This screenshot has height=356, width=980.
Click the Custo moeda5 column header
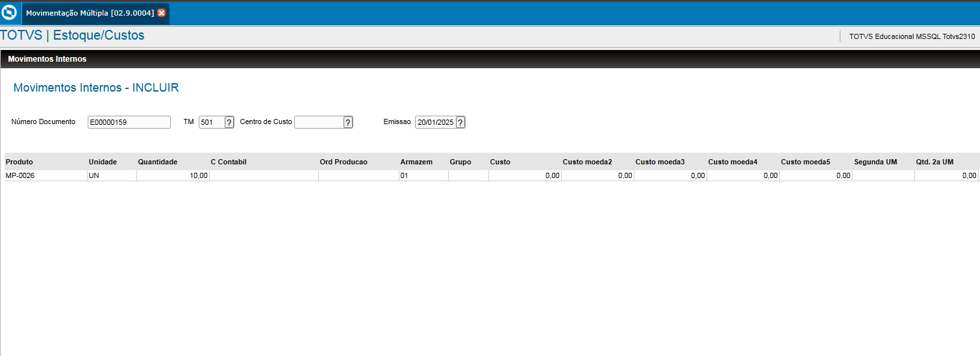pos(816,162)
